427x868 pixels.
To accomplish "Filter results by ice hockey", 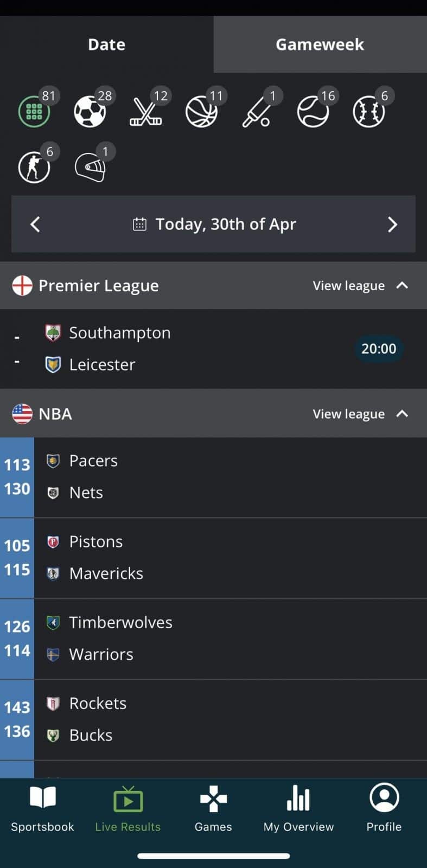I will [145, 112].
